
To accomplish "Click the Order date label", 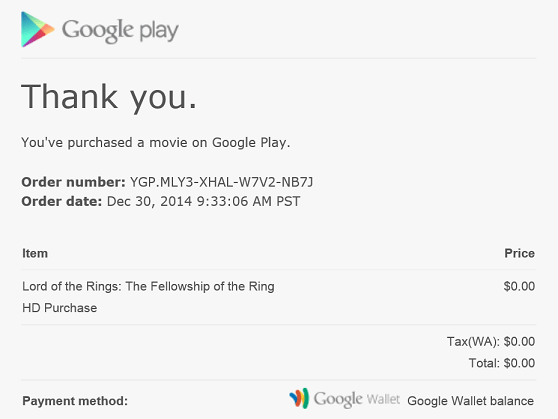I will point(62,201).
